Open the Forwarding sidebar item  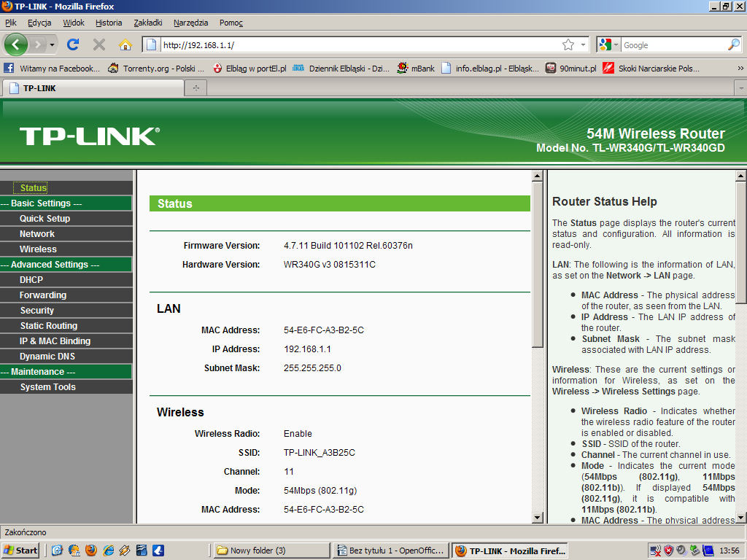tap(43, 295)
